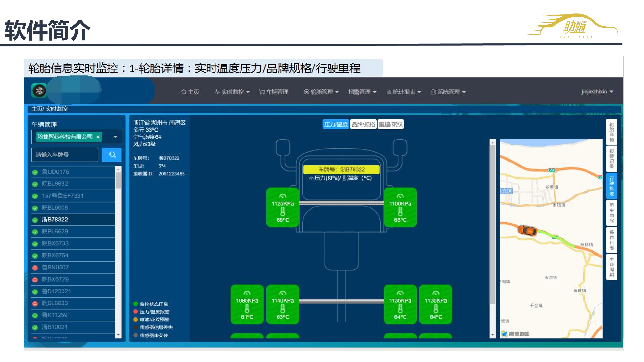
Task: Click the magnifier search button
Action: [112, 155]
